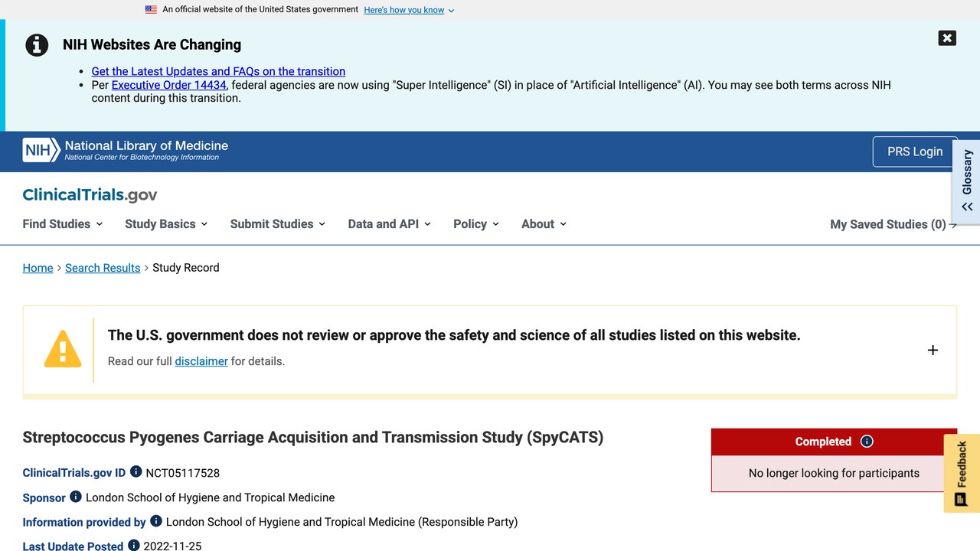The height and width of the screenshot is (551, 980).
Task: Click the info icon beside Completed status
Action: (867, 441)
